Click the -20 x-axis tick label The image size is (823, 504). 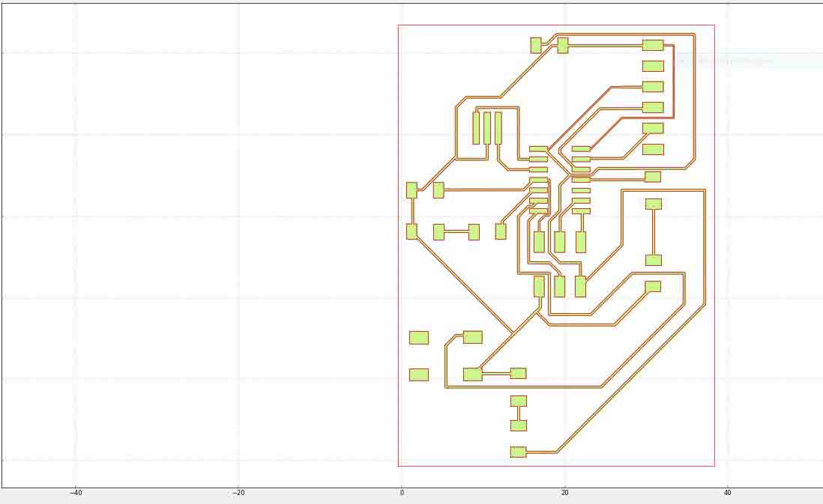click(239, 493)
